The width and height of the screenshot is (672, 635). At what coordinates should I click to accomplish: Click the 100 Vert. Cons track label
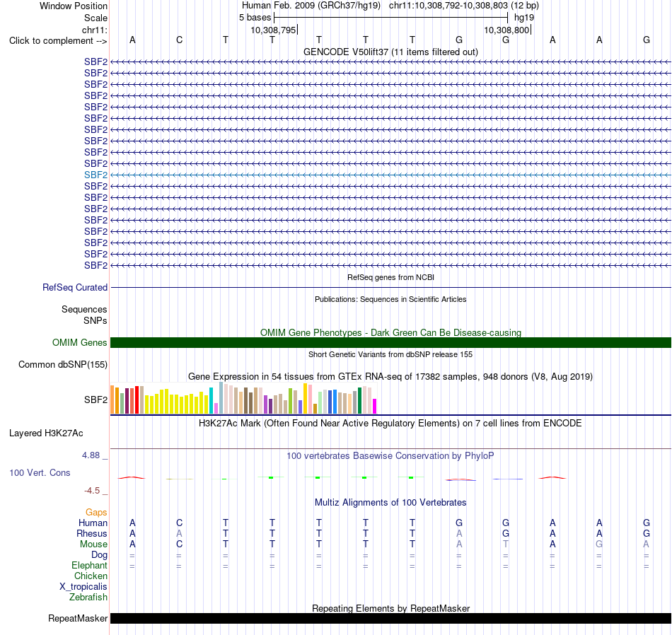[40, 472]
